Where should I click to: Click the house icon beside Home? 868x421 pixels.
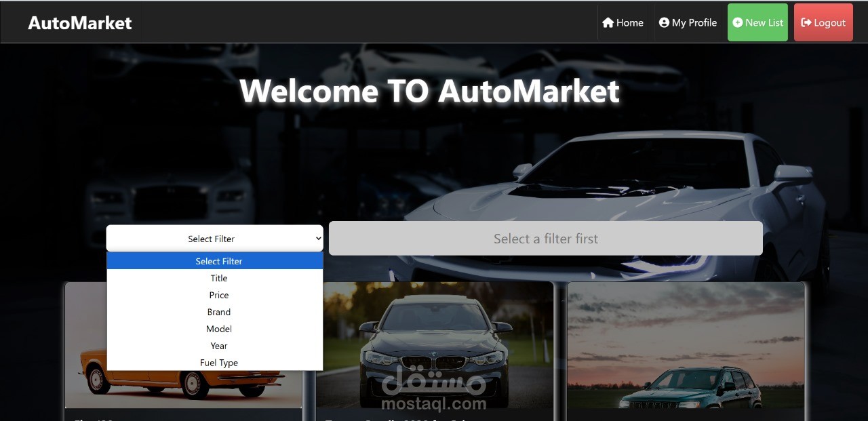point(608,22)
